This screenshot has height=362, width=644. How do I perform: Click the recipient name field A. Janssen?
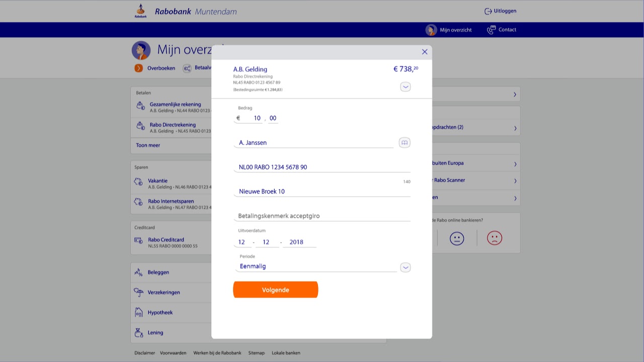(314, 143)
